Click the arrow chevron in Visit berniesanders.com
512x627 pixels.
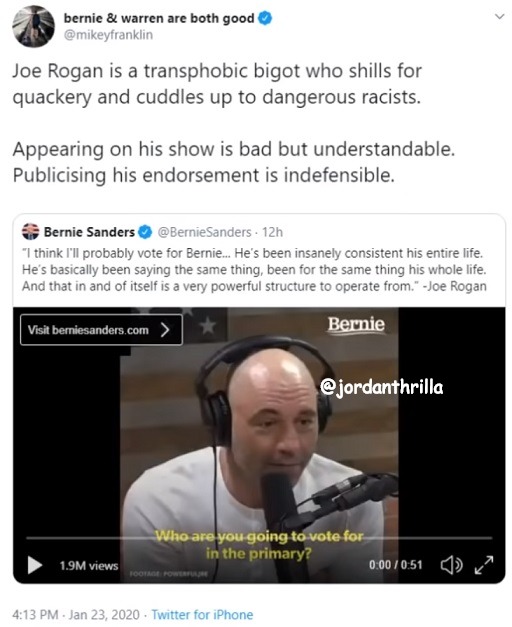tap(165, 330)
